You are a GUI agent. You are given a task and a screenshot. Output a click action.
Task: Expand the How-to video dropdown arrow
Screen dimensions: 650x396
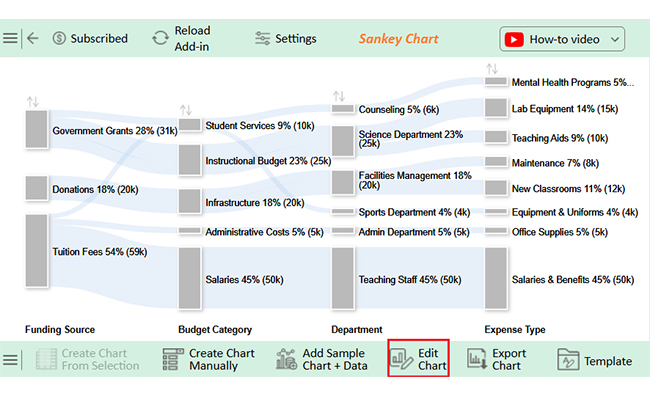coord(615,39)
